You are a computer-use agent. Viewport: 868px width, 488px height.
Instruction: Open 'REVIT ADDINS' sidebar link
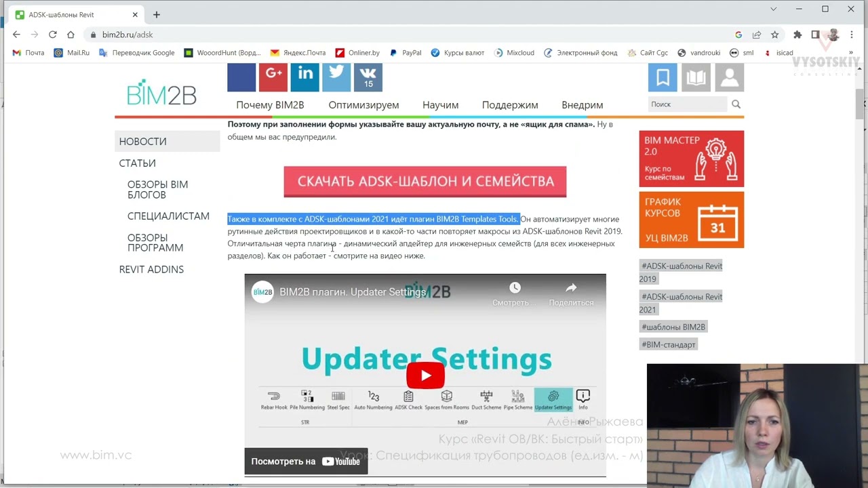tap(151, 270)
